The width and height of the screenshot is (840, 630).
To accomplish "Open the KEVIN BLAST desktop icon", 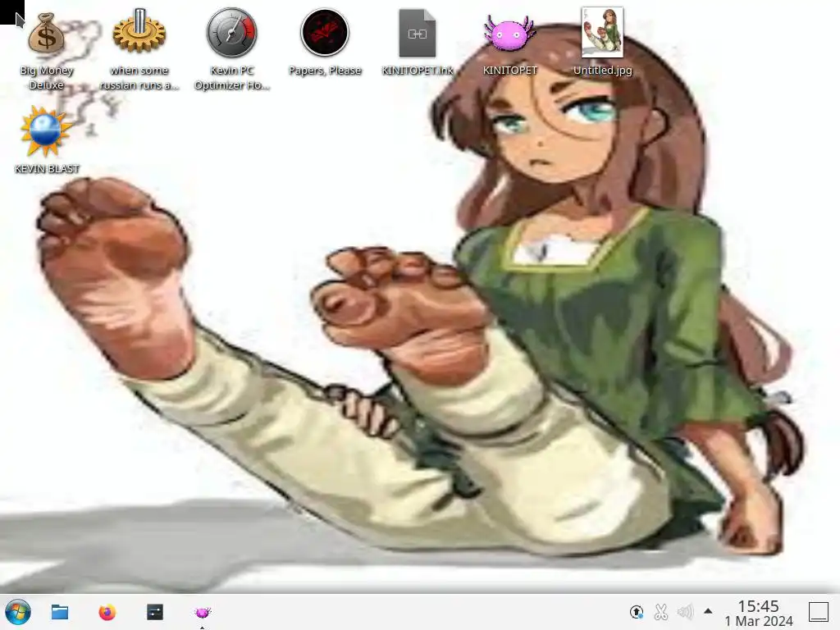I will (46, 131).
